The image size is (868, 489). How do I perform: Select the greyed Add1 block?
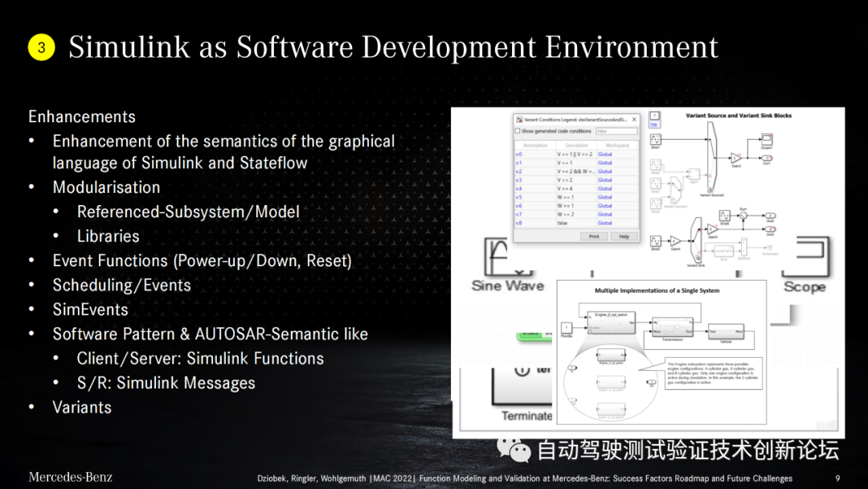(694, 174)
